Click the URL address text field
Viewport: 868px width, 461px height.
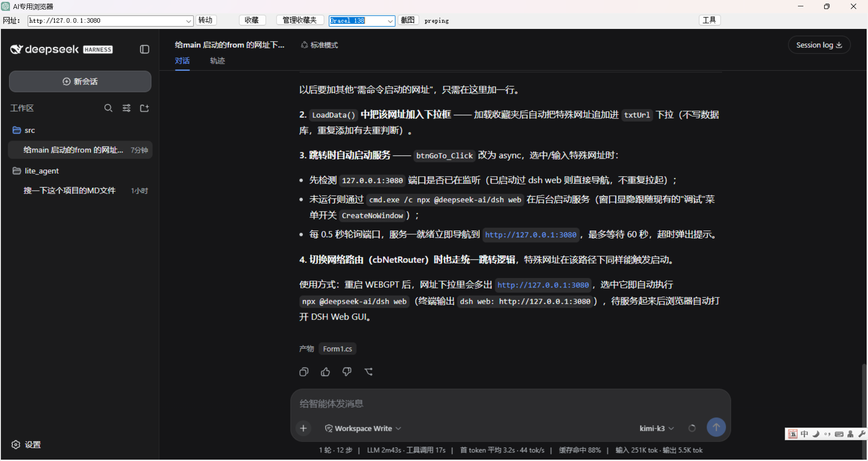(106, 21)
